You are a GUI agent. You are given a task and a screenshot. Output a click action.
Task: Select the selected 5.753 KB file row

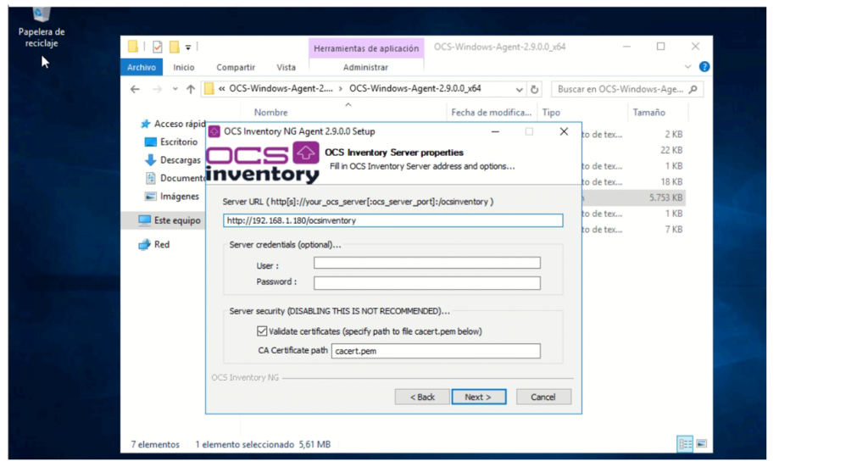point(632,197)
